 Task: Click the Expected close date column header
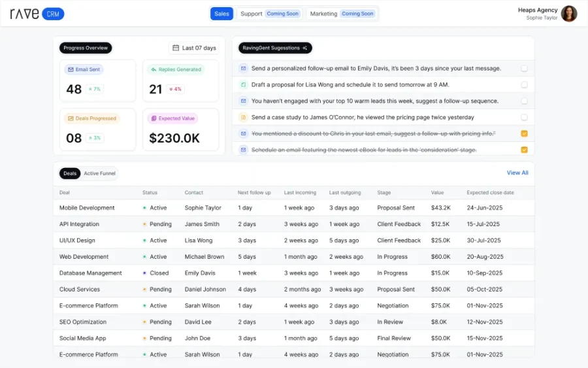point(490,192)
